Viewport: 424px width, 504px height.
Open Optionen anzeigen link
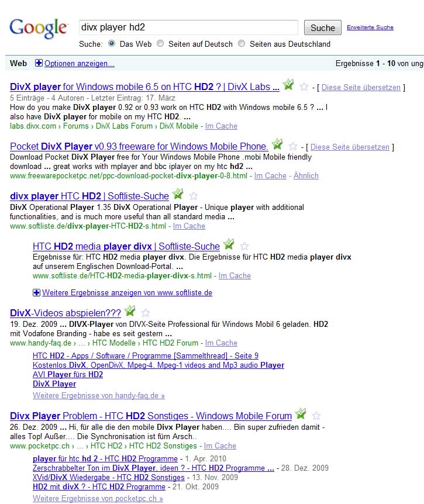point(80,63)
